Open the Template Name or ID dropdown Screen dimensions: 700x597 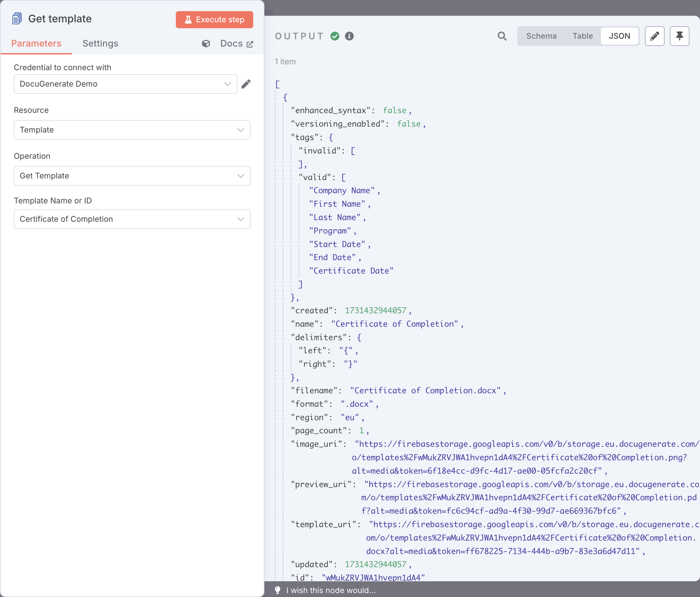tap(132, 219)
